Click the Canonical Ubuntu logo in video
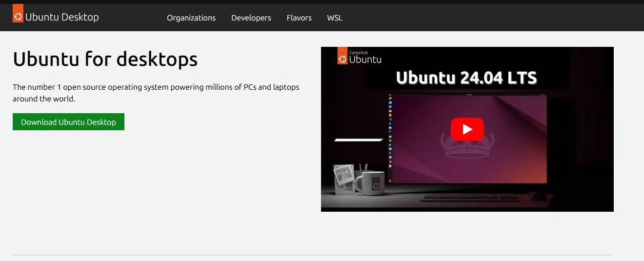Screen dimensions: 644x261 pyautogui.click(x=360, y=57)
